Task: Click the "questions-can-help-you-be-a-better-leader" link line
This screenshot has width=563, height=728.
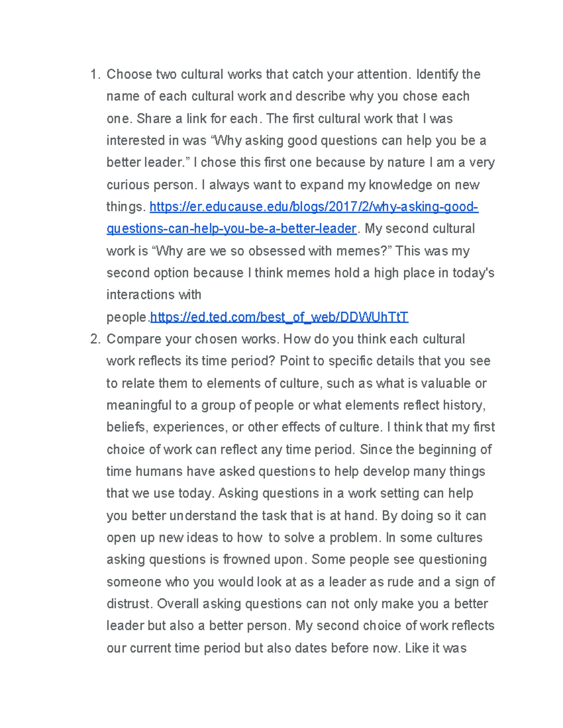Action: click(x=231, y=229)
